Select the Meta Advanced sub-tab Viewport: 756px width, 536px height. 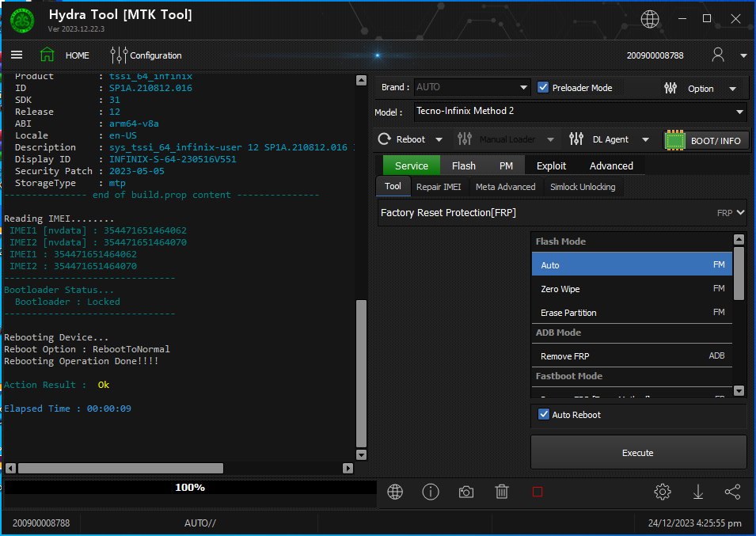click(x=505, y=187)
